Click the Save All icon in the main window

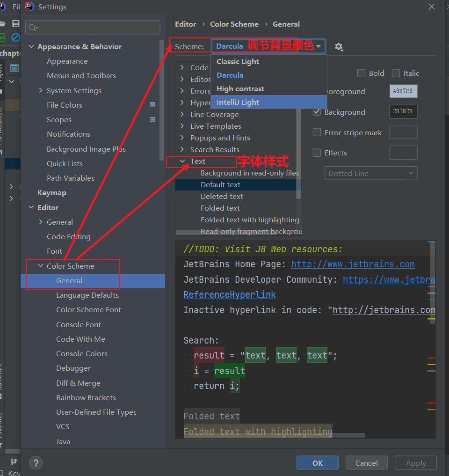coord(16,23)
